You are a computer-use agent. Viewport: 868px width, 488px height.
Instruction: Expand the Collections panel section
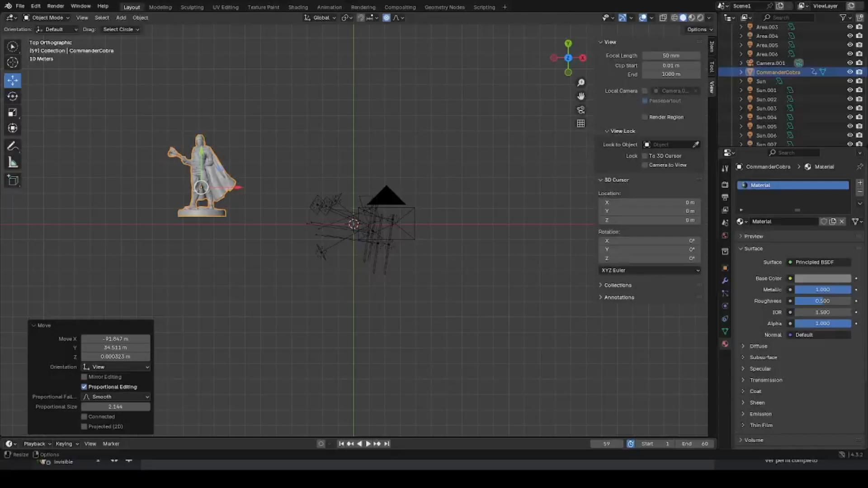[618, 285]
